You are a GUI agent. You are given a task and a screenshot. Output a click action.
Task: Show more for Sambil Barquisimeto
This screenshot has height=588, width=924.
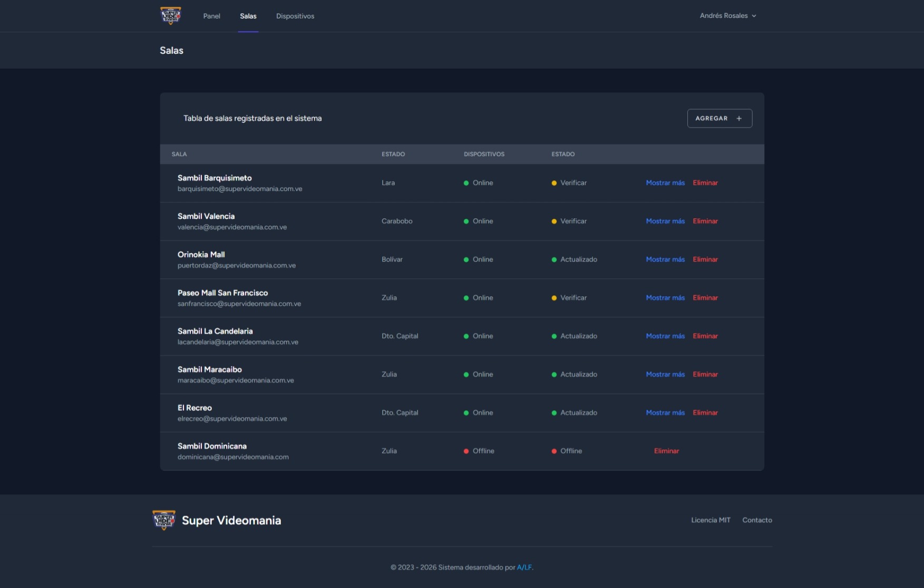pyautogui.click(x=665, y=183)
